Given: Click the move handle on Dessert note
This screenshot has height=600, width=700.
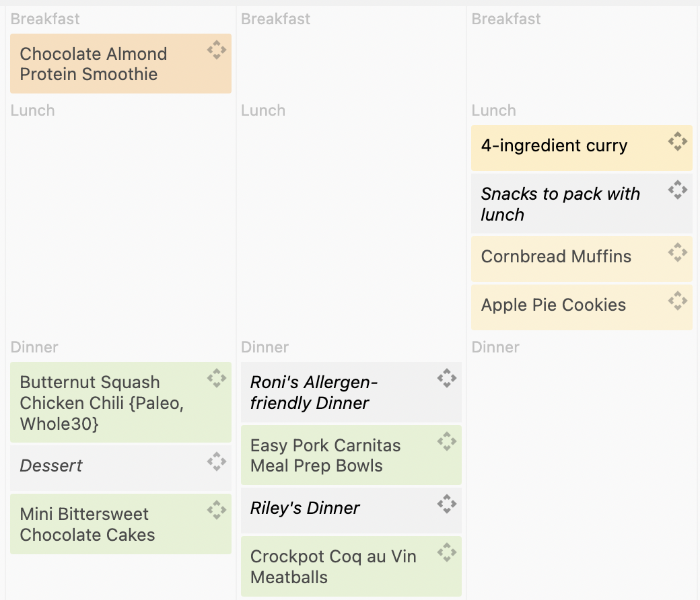Looking at the screenshot, I should 216,461.
